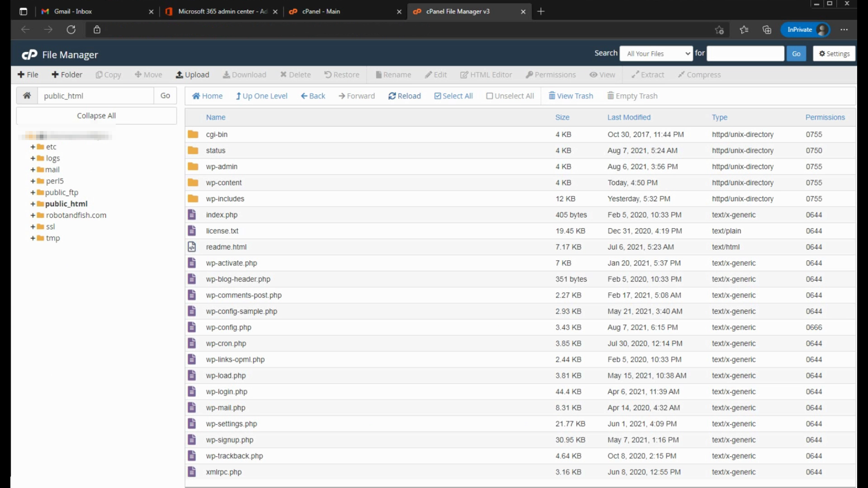Open View Trash bin icon
The image size is (868, 488).
(552, 96)
